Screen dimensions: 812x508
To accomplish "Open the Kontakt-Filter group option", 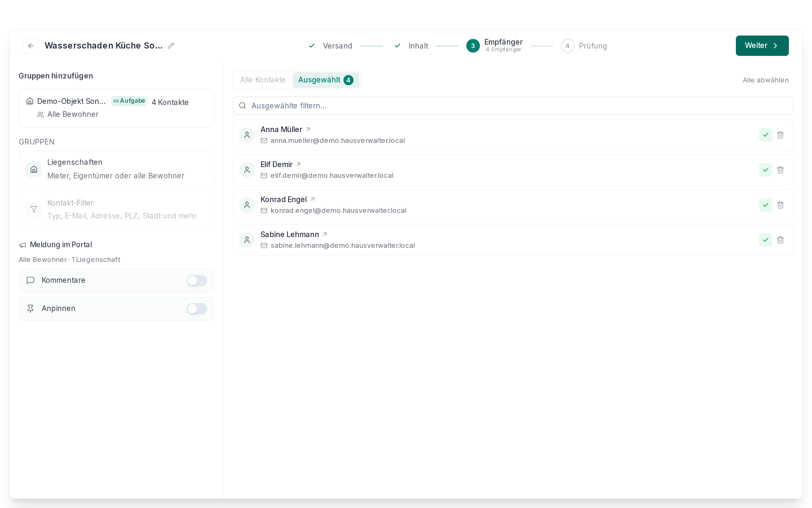I will [116, 209].
